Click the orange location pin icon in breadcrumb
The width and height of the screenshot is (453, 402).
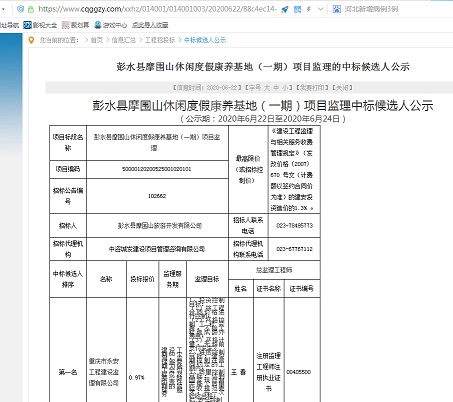[31, 40]
